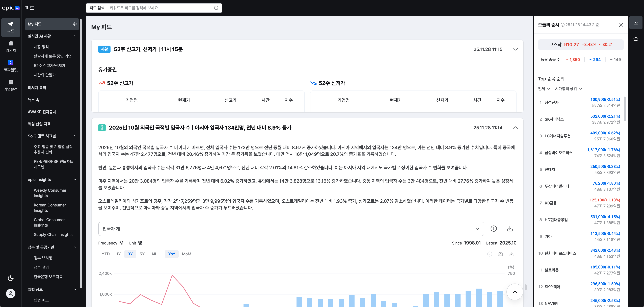Open My 피드 settings gear
This screenshot has height=307, width=644.
pos(74,24)
